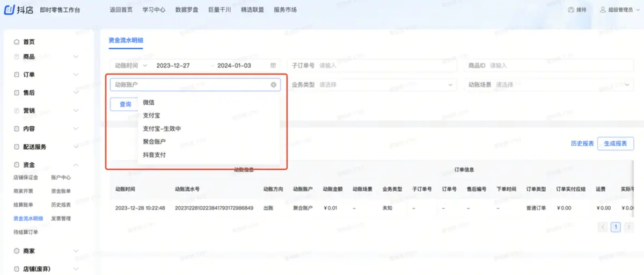Open 资金账单 in the sidebar

pyautogui.click(x=61, y=191)
